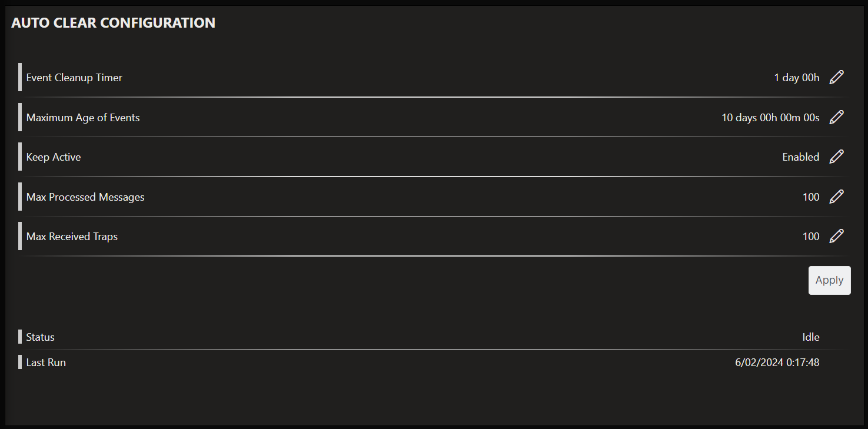Viewport: 868px width, 429px height.
Task: Click pencil icon for Maximum Age of Events
Action: click(x=836, y=117)
